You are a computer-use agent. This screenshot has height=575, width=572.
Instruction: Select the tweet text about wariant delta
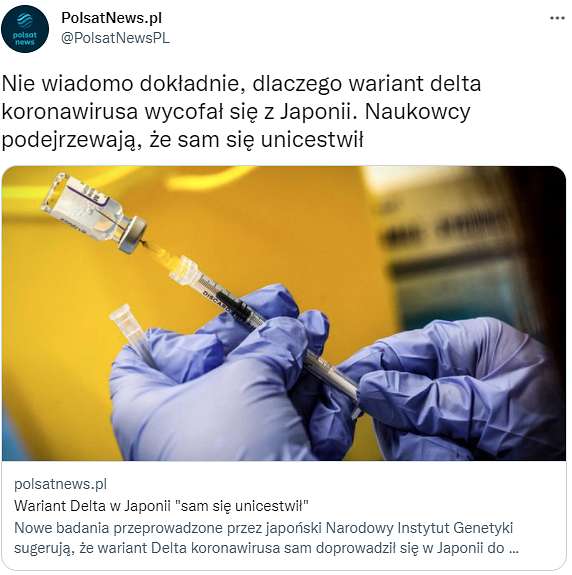coord(241,111)
